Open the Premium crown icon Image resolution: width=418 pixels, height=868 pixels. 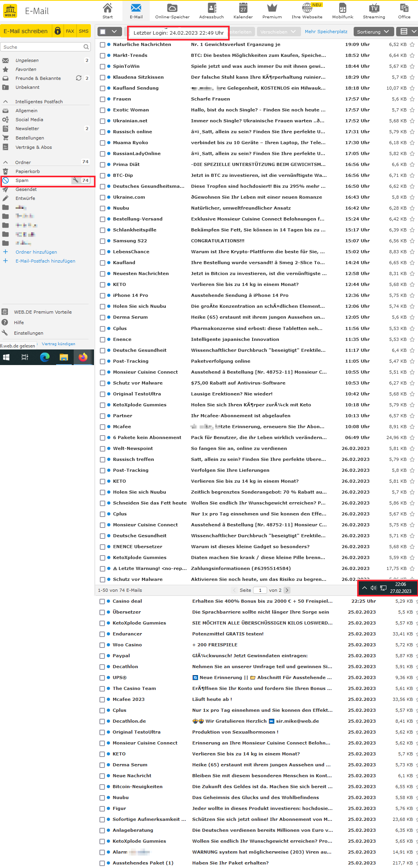(x=272, y=11)
